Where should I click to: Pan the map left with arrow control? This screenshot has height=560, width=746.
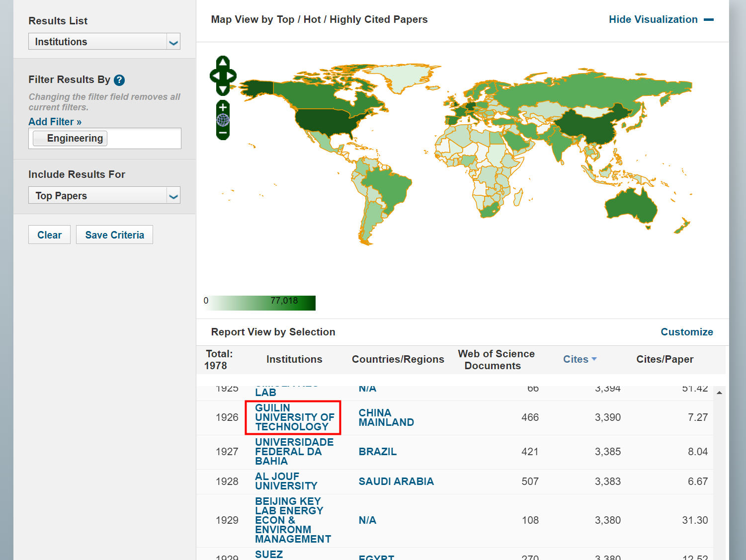tap(215, 76)
